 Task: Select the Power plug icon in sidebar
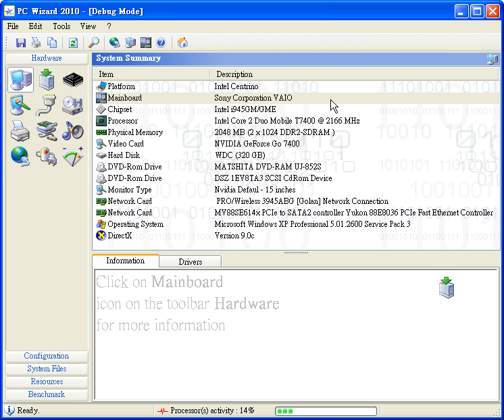[47, 157]
